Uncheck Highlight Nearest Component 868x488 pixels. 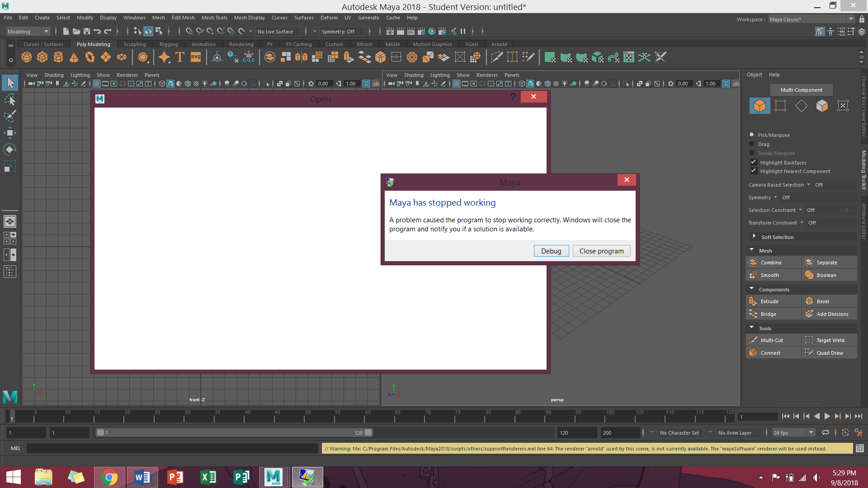753,170
